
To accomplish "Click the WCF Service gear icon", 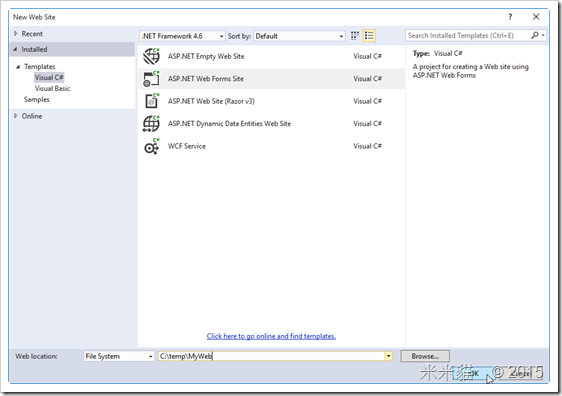I will (151, 146).
